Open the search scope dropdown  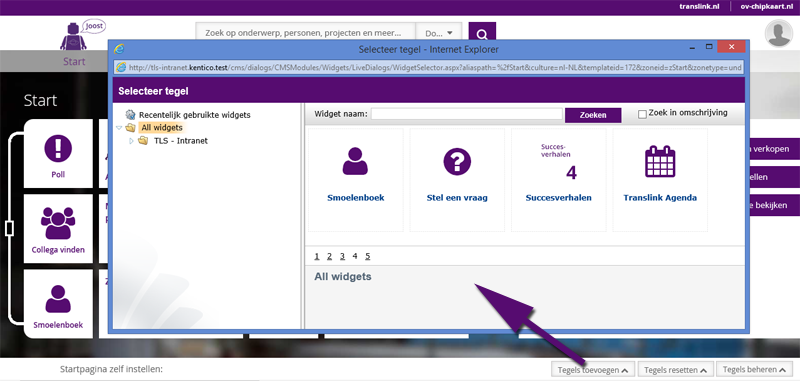[439, 33]
